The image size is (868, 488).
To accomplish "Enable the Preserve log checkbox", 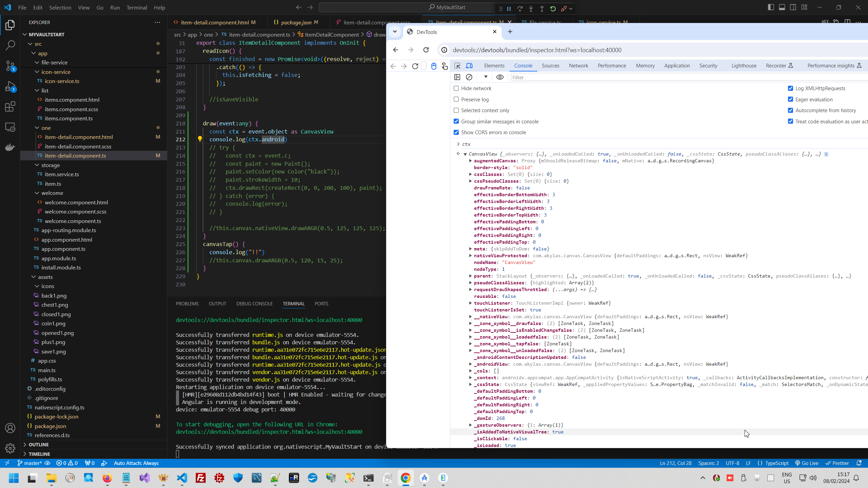I will [456, 99].
